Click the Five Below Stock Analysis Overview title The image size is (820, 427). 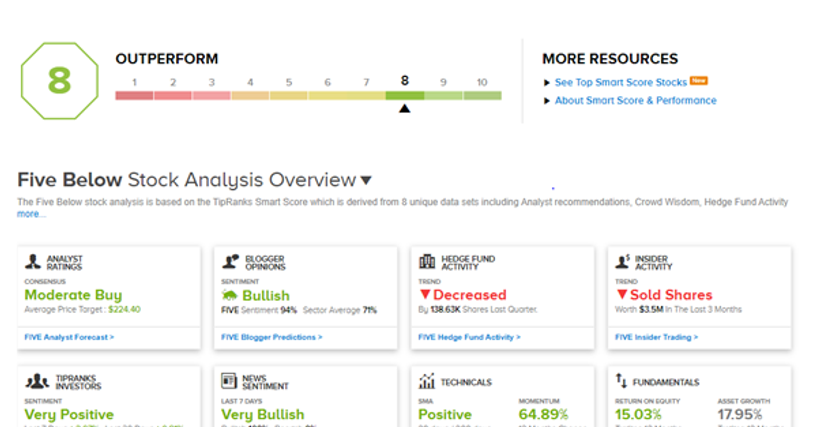[x=187, y=180]
